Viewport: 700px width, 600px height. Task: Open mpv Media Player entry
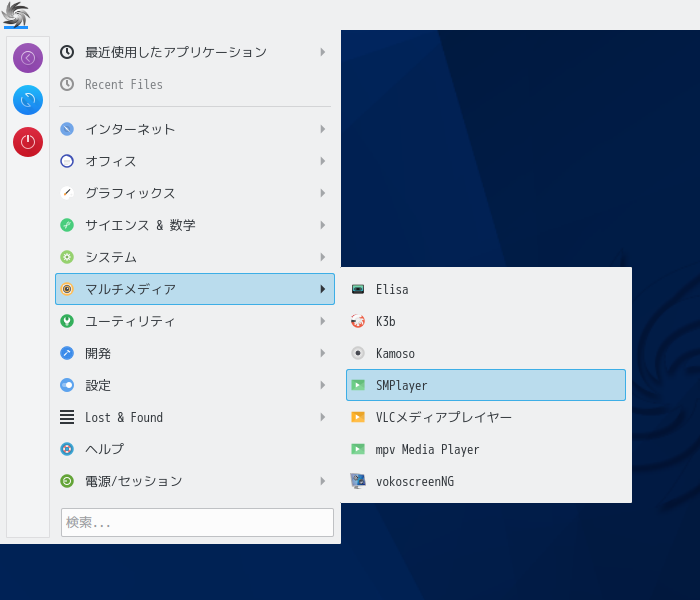pos(486,449)
